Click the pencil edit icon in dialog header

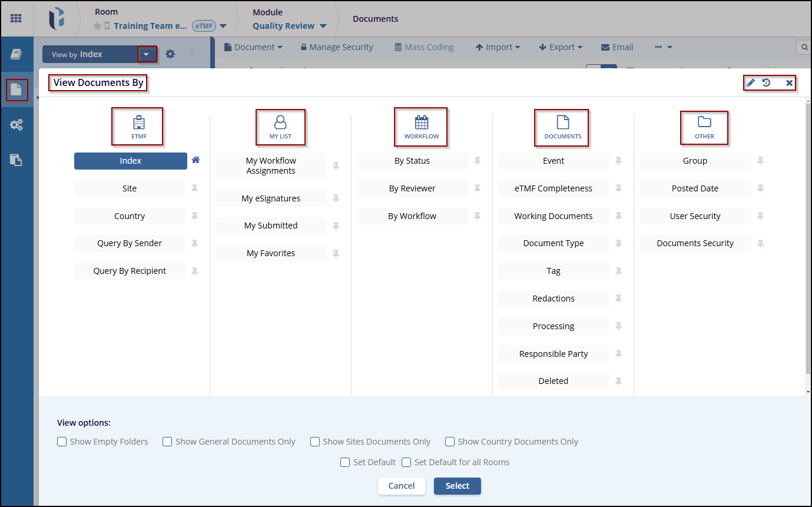tap(751, 83)
